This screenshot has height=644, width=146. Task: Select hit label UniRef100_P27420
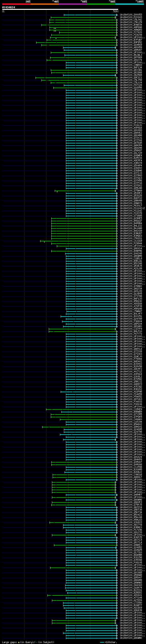(x=131, y=32)
